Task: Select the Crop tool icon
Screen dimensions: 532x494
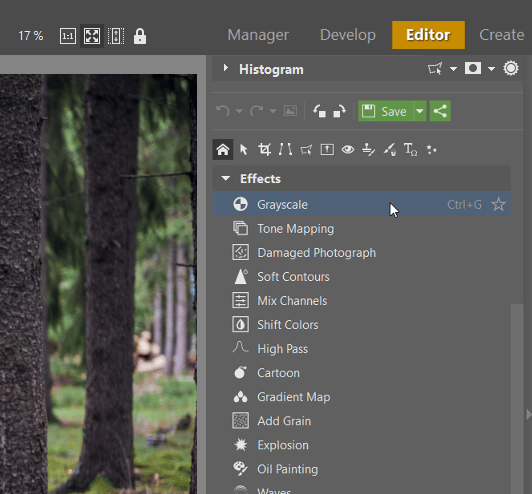Action: tap(264, 149)
